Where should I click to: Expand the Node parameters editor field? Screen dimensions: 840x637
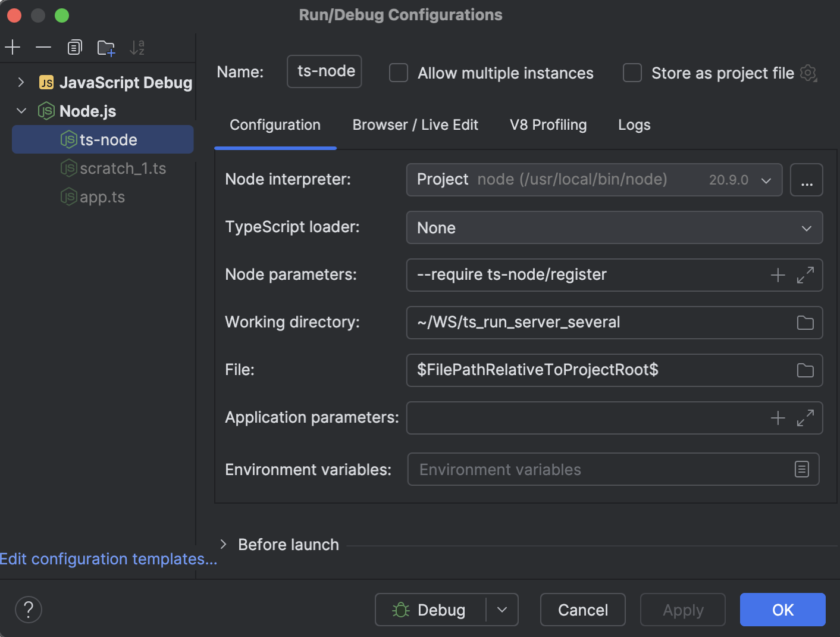805,275
